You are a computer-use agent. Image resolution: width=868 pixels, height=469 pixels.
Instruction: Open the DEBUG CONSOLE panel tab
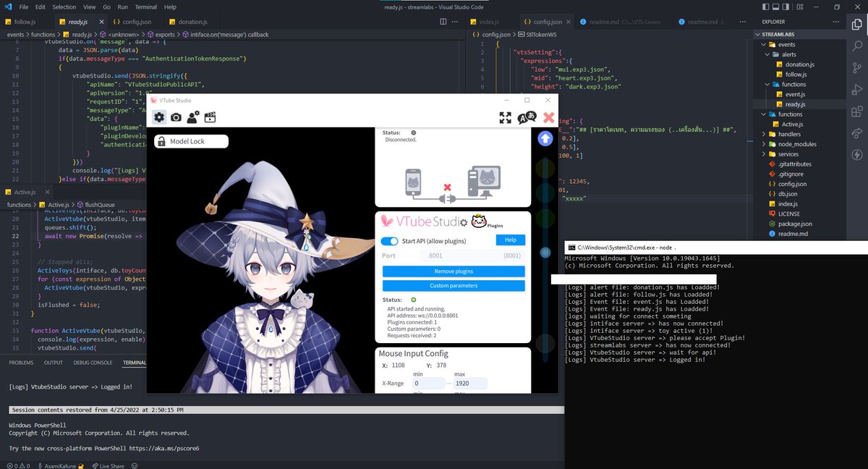[x=93, y=363]
